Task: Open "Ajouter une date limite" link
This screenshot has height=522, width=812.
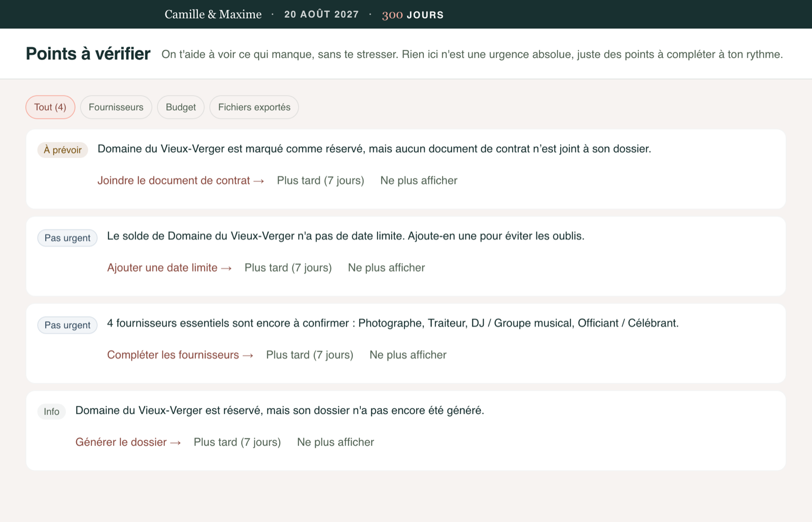Action: click(170, 268)
